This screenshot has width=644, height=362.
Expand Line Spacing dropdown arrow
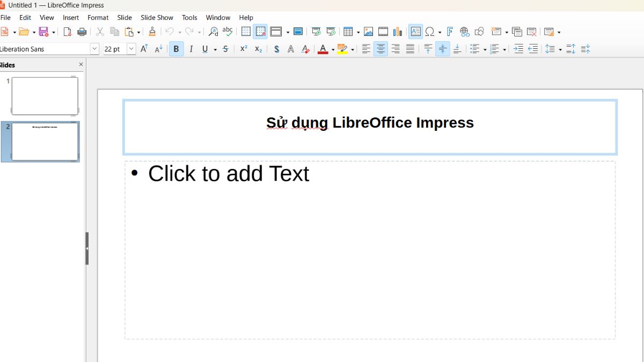tap(560, 49)
